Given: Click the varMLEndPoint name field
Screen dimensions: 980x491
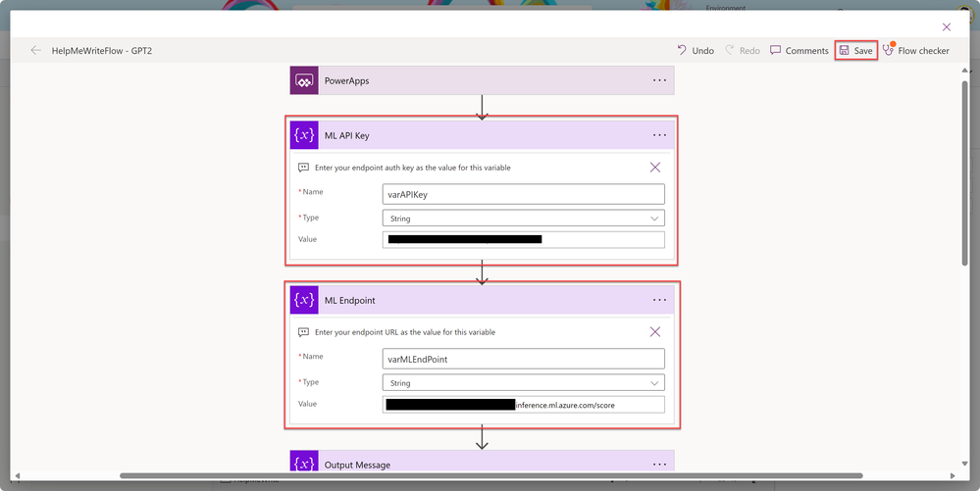Looking at the screenshot, I should click(523, 359).
